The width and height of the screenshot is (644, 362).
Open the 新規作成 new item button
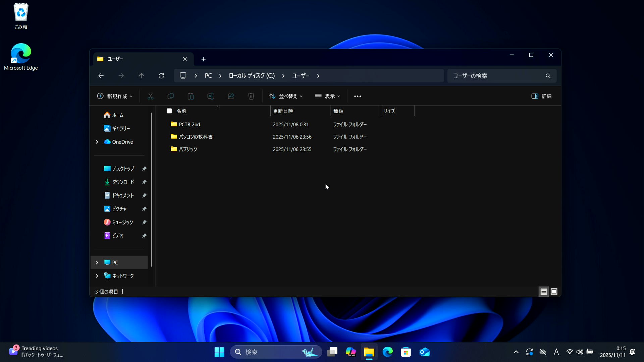pyautogui.click(x=115, y=96)
